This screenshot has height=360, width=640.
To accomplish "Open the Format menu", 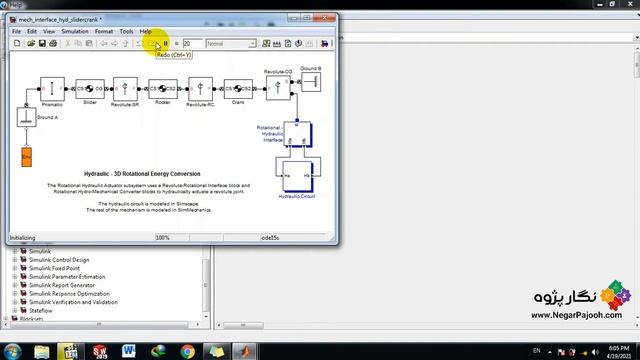I will 104,31.
